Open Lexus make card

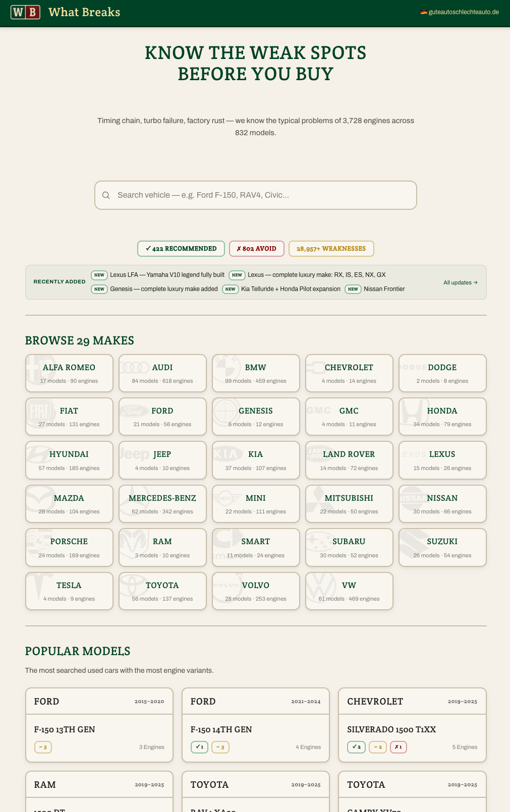pyautogui.click(x=442, y=460)
